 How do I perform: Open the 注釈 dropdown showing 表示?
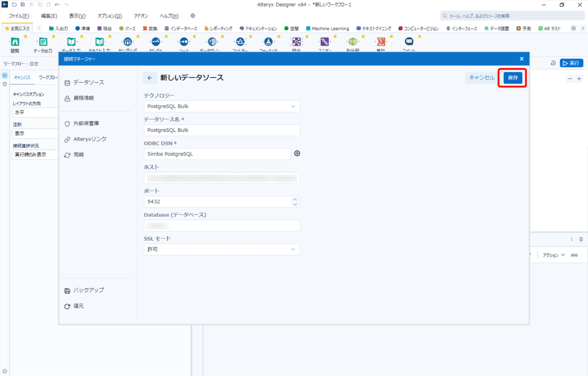(35, 133)
